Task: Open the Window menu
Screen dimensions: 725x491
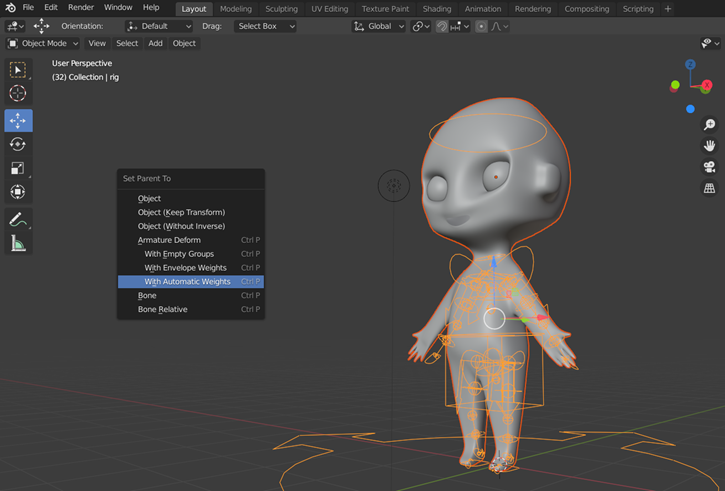Action: (x=118, y=7)
